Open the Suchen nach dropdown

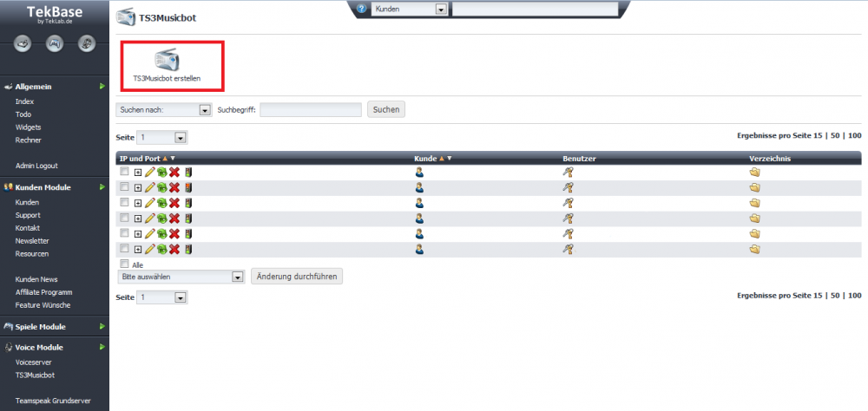[x=164, y=110]
